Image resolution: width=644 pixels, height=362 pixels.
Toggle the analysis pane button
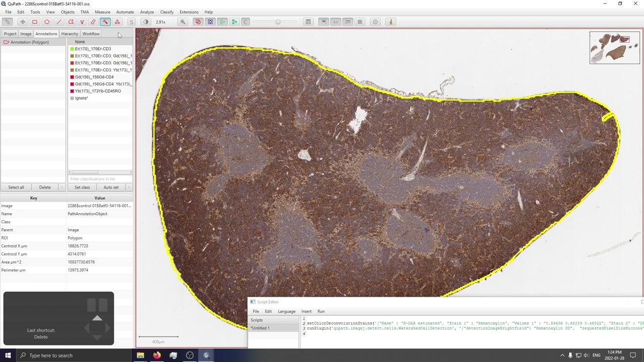coord(7,22)
